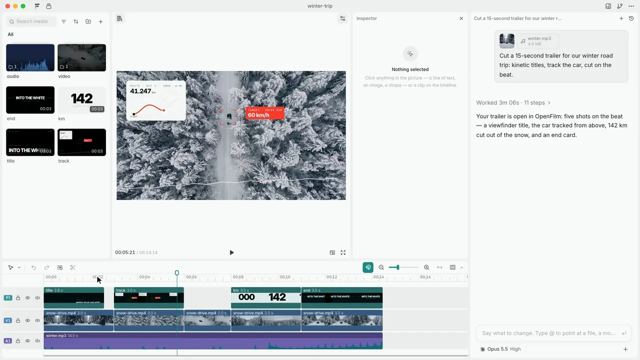
Task: Click the lock icon in the title bar
Action: [49, 6]
